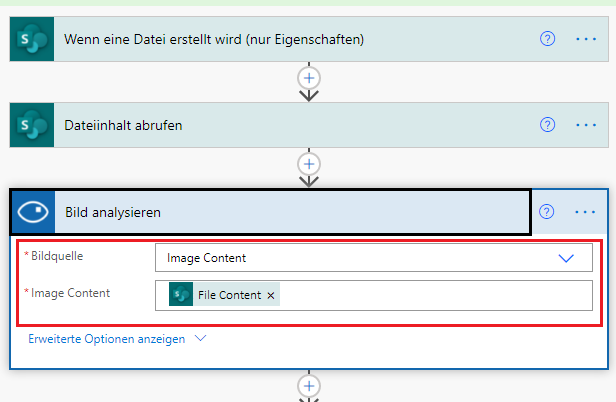Open the more options menu of Bild analysieren
This screenshot has height=402, width=616.
coord(585,212)
